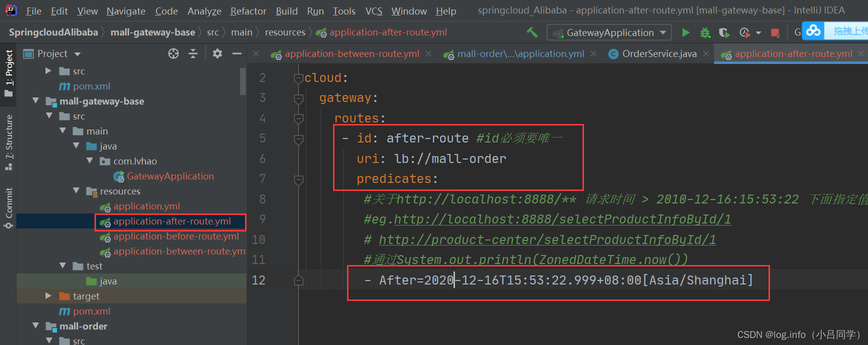Click resources breadcrumb
868x345 pixels.
point(285,32)
